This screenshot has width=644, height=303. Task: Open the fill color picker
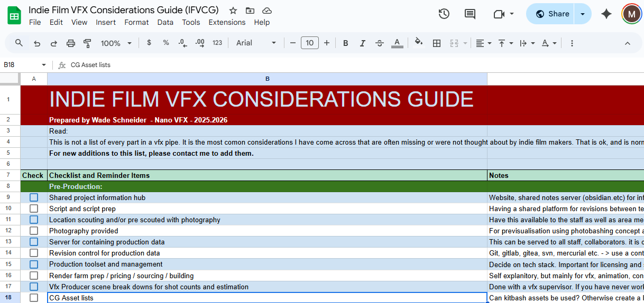pos(418,43)
